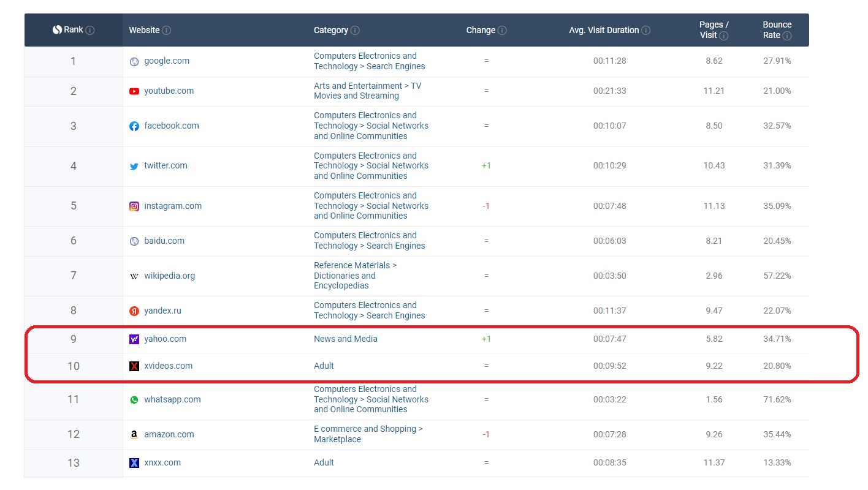Click the Amazon logo icon

(x=134, y=435)
